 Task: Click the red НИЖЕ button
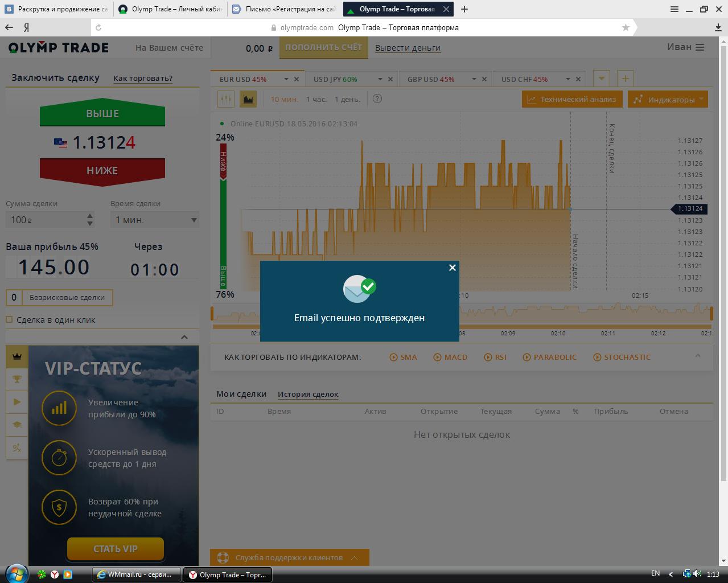click(102, 171)
